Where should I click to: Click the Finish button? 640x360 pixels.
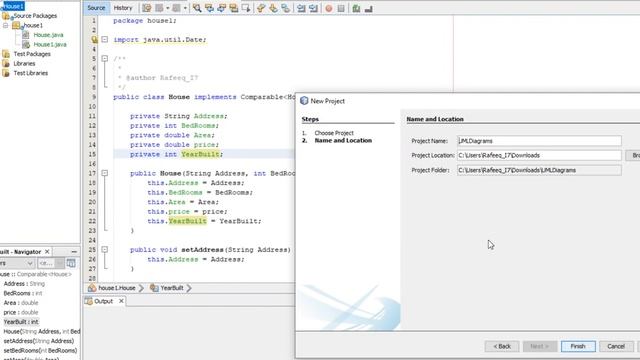pyautogui.click(x=578, y=347)
